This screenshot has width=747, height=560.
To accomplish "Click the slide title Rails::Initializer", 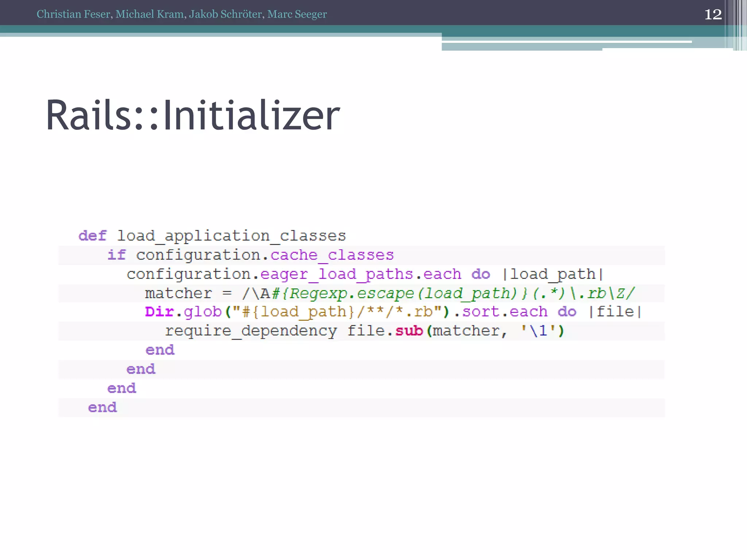I will tap(193, 115).
